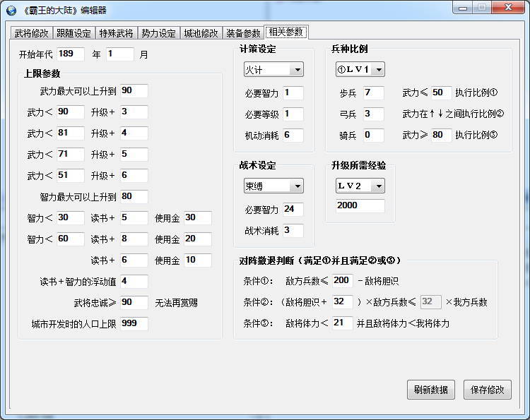Click the 敌方兵数 field showing 200
The width and height of the screenshot is (530, 420).
pyautogui.click(x=342, y=281)
